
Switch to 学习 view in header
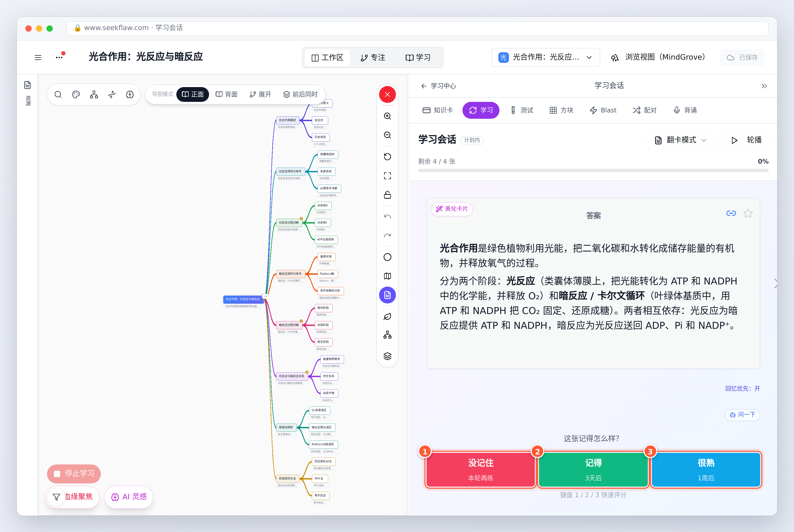[418, 58]
